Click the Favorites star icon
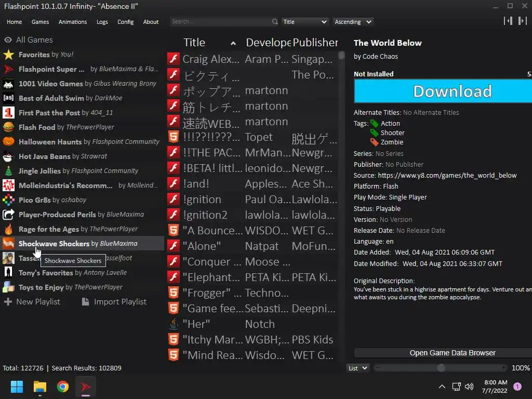This screenshot has height=399, width=532. coord(8,55)
